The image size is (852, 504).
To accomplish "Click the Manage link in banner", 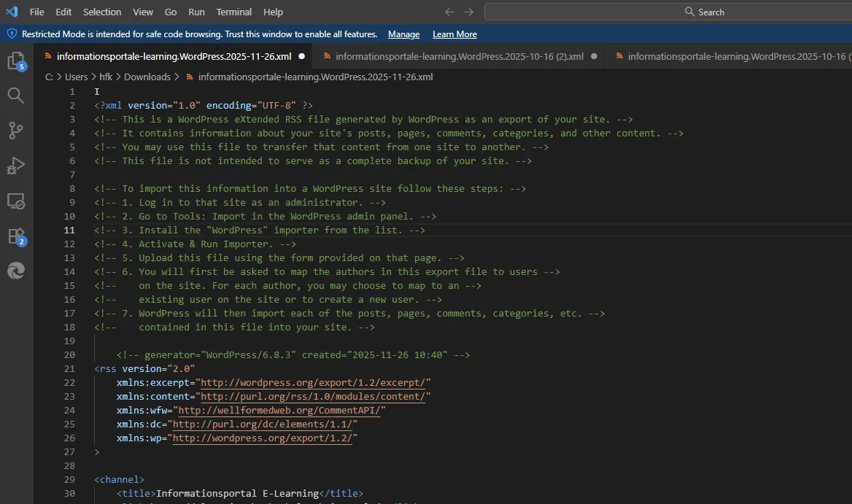I will pyautogui.click(x=403, y=34).
